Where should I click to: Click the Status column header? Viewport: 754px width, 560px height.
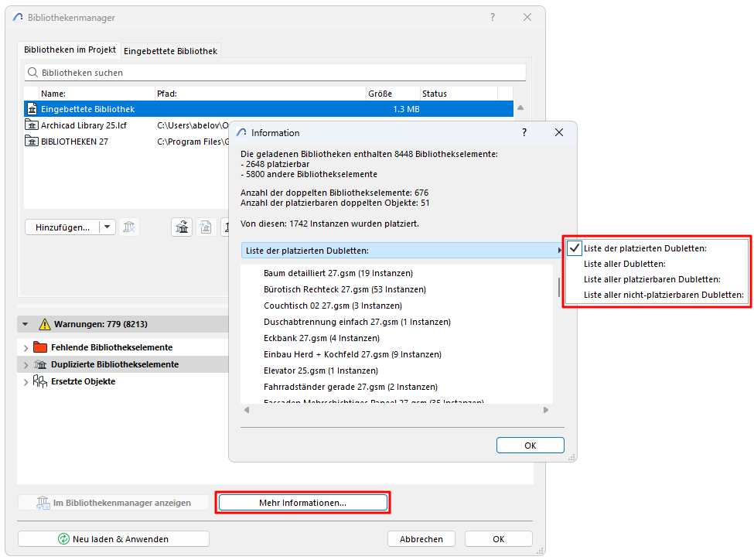click(459, 94)
